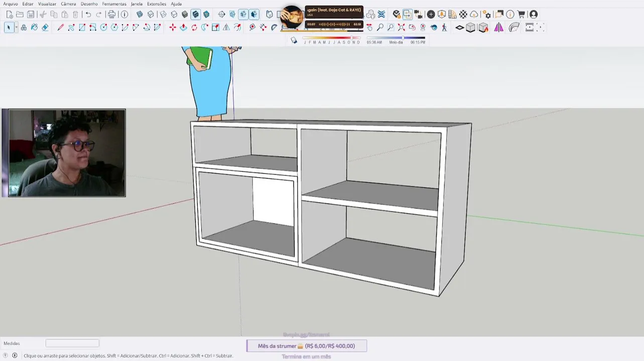
Task: Click the Erase trash can icon
Action: coord(75,15)
